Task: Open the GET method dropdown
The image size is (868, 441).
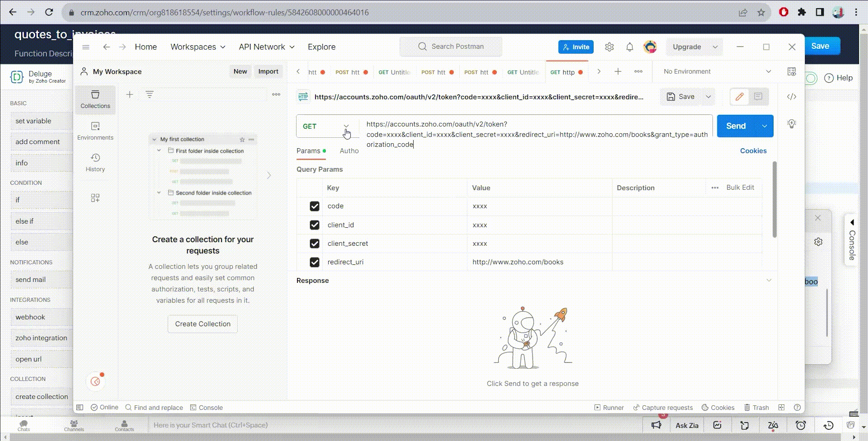Action: (x=325, y=127)
